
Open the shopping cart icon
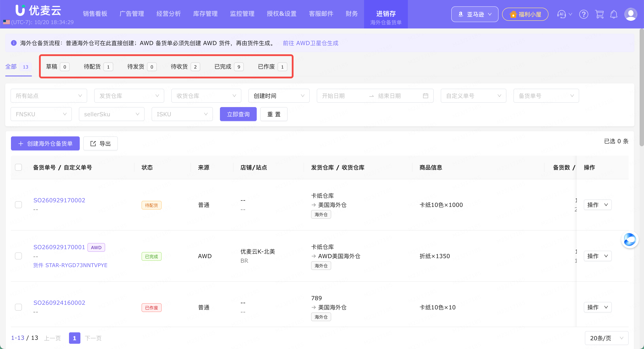click(x=599, y=14)
